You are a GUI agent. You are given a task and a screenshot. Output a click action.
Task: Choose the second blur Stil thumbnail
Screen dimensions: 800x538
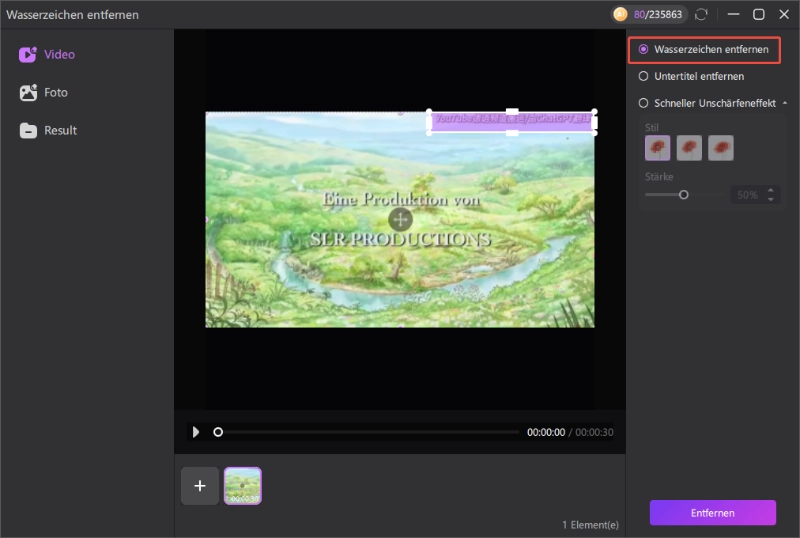(689, 148)
